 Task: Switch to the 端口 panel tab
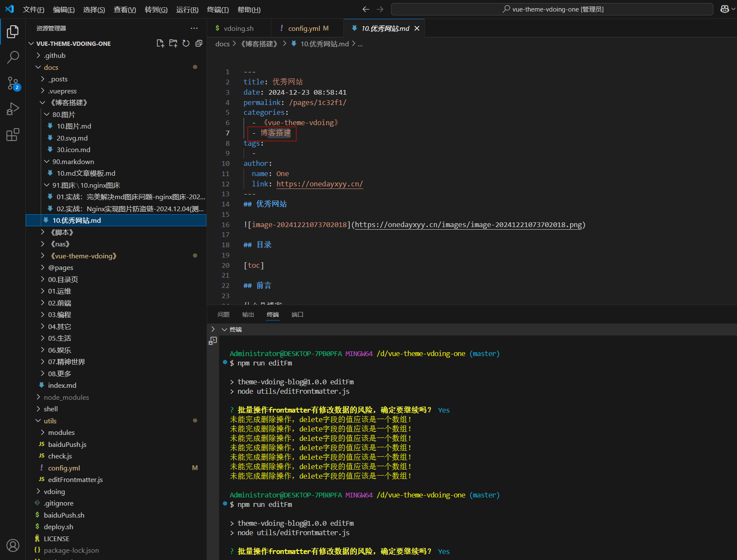coord(297,314)
